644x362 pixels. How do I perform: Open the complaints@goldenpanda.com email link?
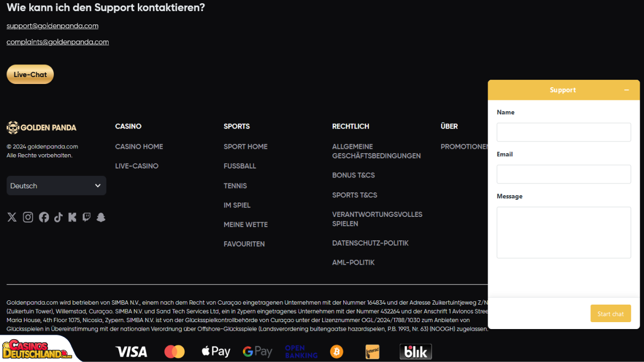57,42
